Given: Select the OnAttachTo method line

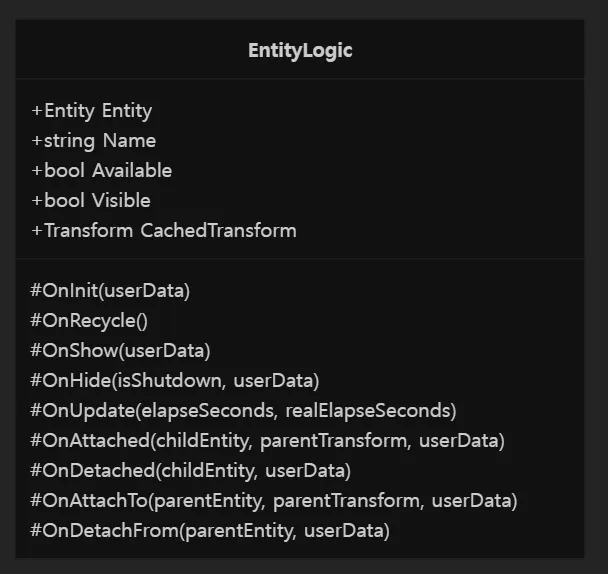Looking at the screenshot, I should coord(274,501).
